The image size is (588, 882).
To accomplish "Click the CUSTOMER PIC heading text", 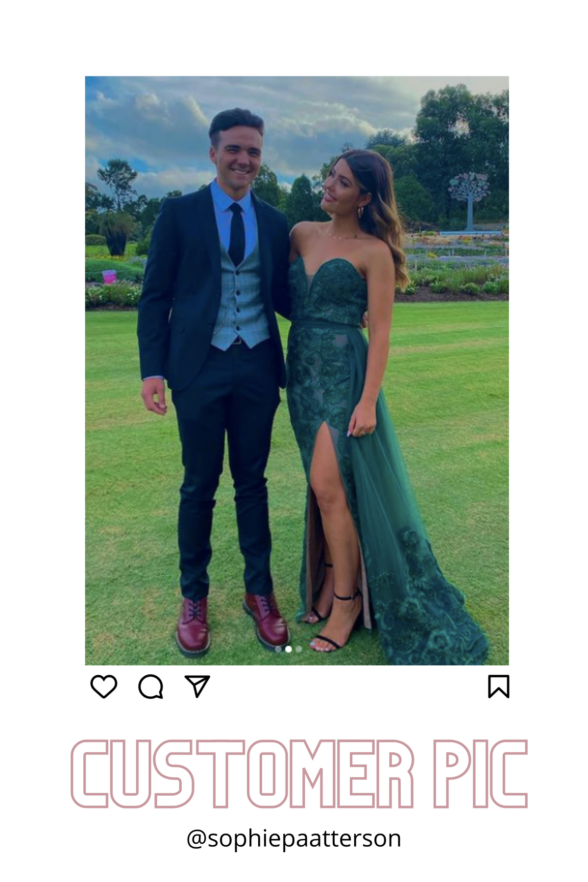I will pos(299,774).
